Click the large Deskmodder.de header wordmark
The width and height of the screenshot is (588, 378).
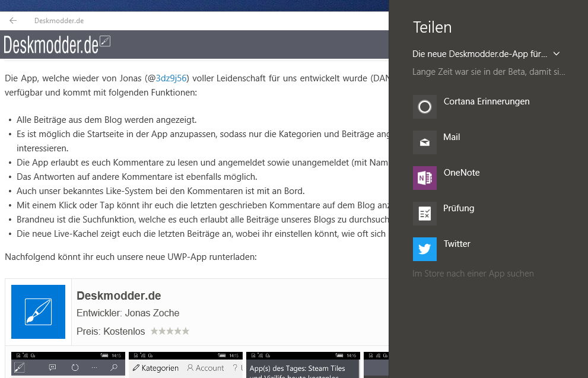tap(51, 45)
